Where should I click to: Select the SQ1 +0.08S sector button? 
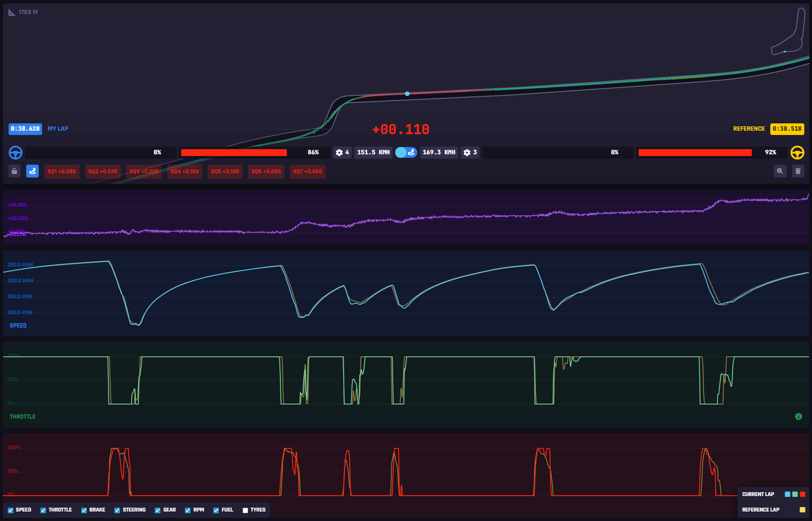pos(62,172)
